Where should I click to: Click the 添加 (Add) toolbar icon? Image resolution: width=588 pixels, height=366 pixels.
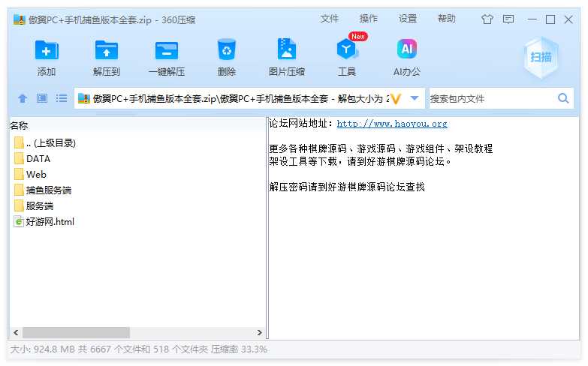pos(47,49)
